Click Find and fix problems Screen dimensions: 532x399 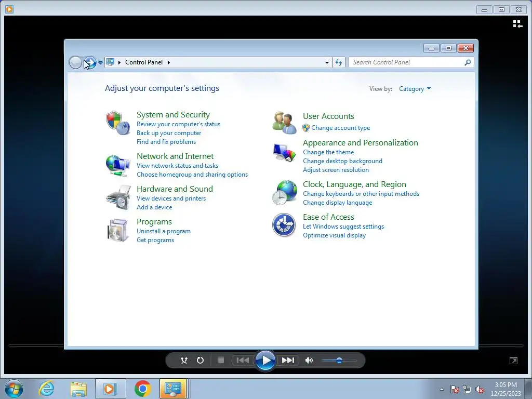tap(166, 142)
